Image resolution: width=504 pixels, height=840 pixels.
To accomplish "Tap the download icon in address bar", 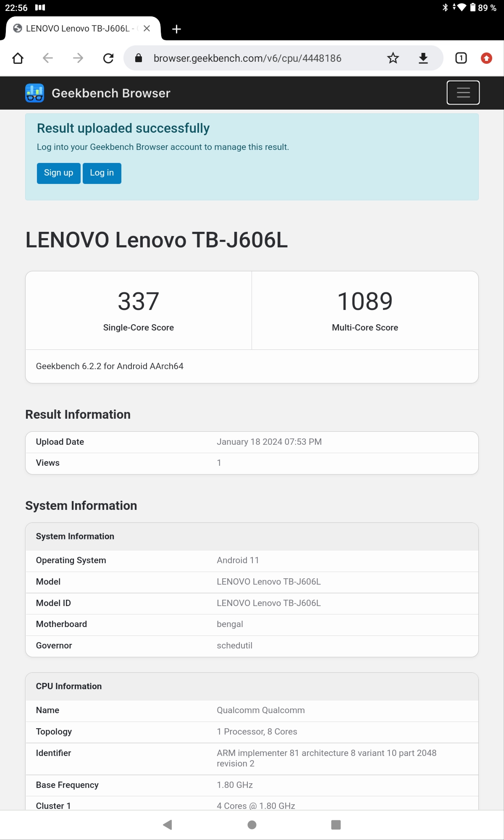I will click(423, 58).
